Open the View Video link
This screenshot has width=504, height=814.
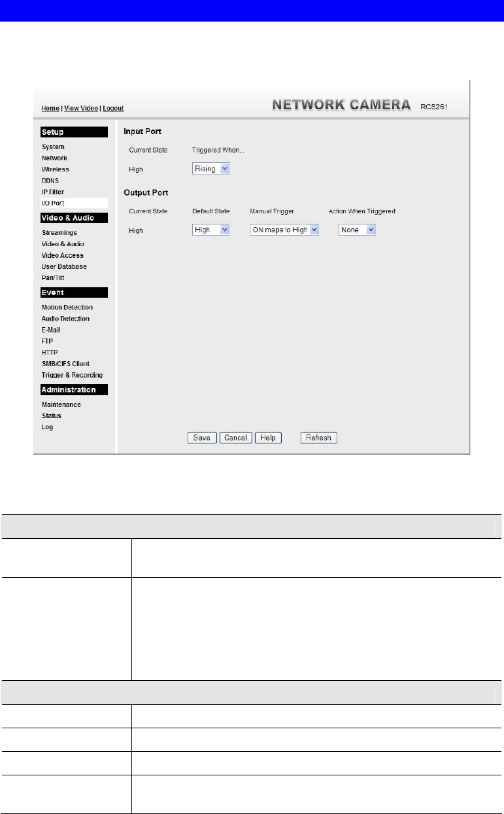[81, 108]
